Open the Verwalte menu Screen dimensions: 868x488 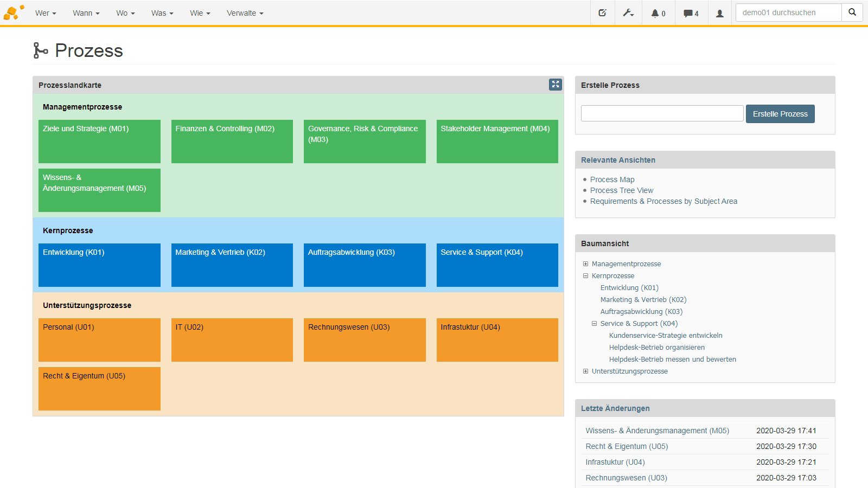245,13
